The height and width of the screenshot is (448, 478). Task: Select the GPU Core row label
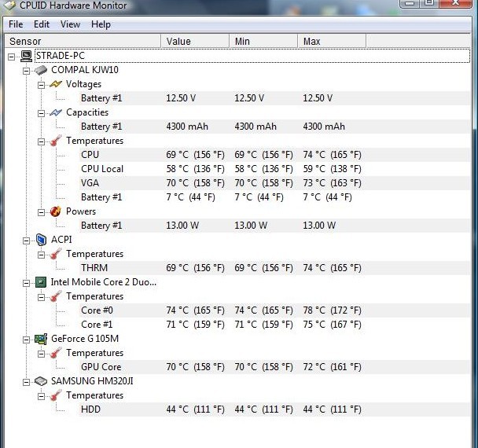(101, 366)
